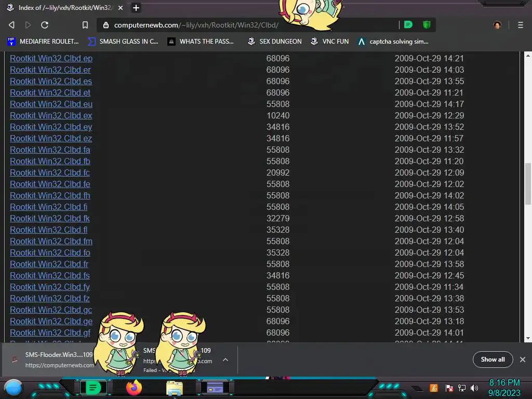
Task: Open link Rootkit.Win32.Clbd.fi
Action: 48,207
